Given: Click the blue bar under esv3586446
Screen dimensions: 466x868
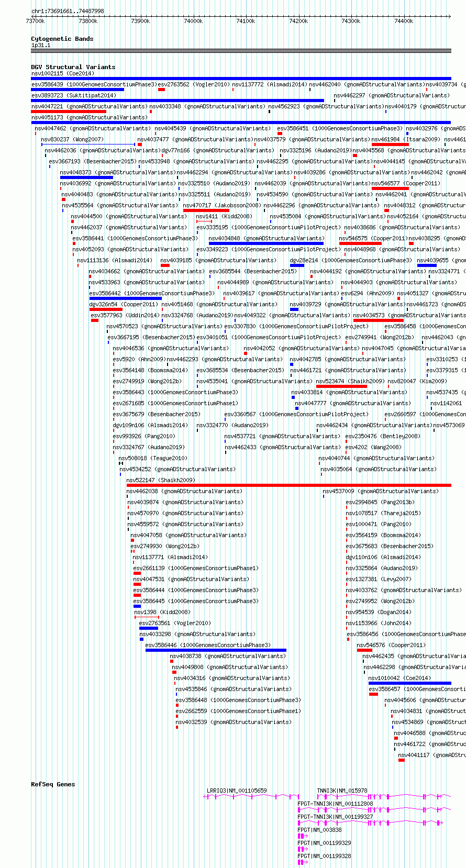Looking at the screenshot, I should [216, 650].
